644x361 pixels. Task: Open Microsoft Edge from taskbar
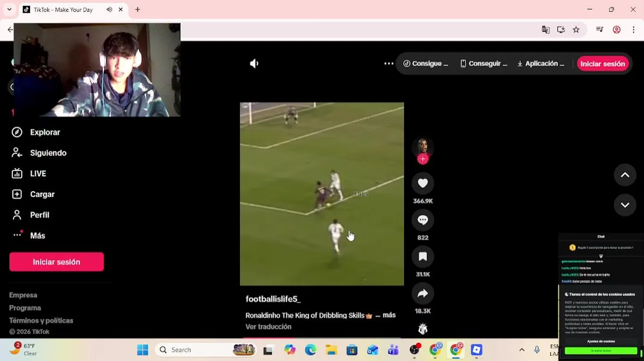(310, 350)
